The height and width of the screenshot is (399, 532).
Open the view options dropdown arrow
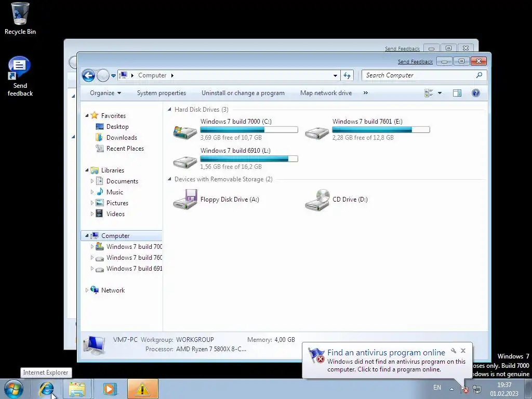[440, 93]
